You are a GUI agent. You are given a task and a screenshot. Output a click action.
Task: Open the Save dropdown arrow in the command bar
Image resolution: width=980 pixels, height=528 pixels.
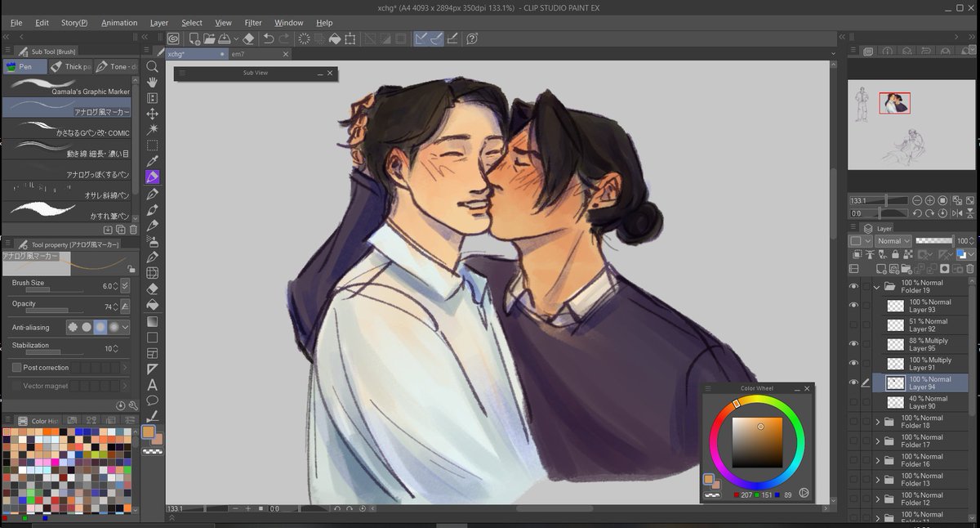(236, 38)
